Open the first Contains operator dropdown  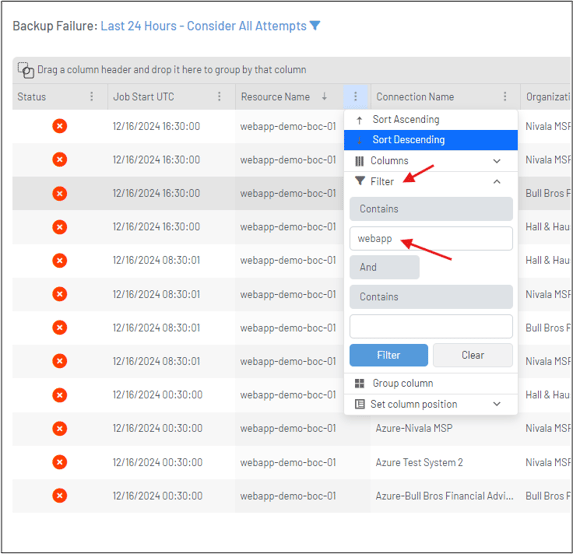431,209
